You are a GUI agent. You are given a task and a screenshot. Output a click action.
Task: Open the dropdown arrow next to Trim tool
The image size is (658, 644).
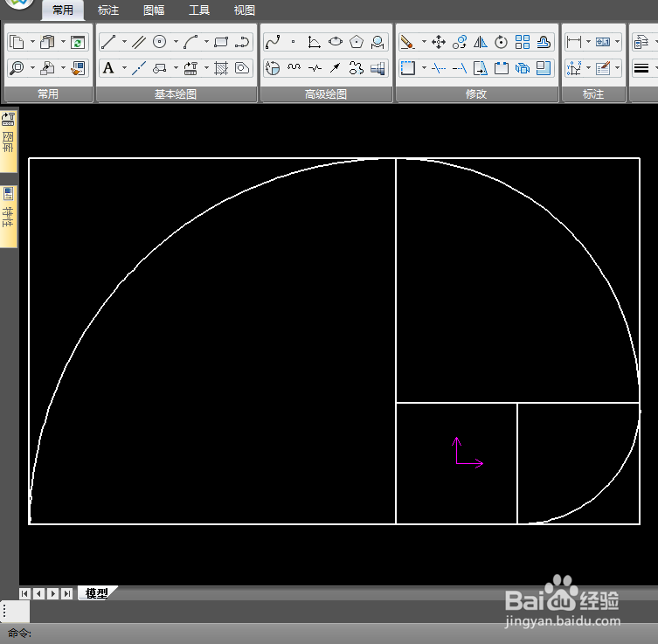tap(424, 67)
